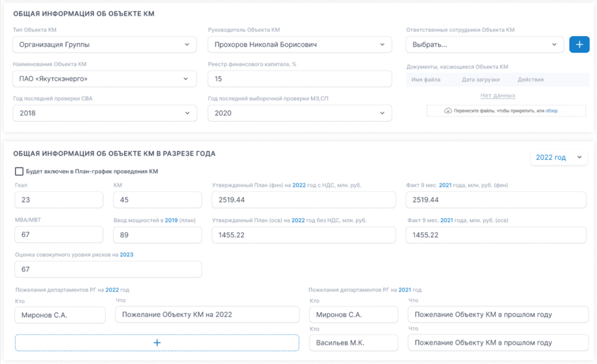This screenshot has width=597, height=364.
Task: Edit 'Ввод мощностей в 2019 (план)' field
Action: click(x=157, y=235)
